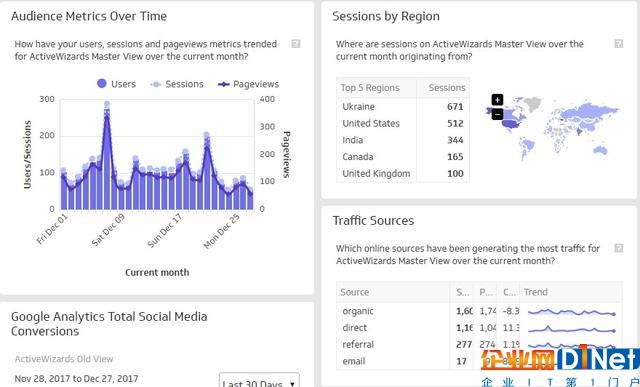The image size is (640, 387).
Task: Toggle the Pageviews series in chart legend
Action: pos(248,84)
